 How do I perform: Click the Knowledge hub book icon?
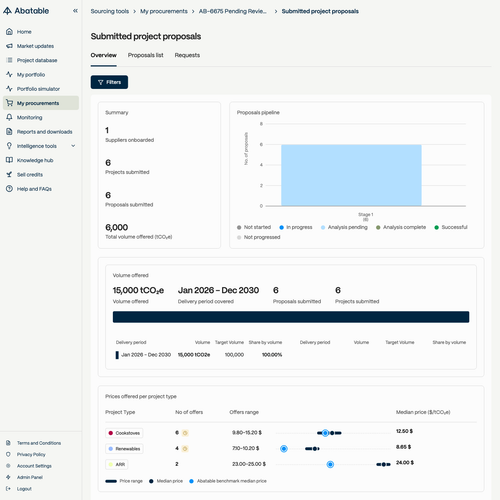click(9, 160)
